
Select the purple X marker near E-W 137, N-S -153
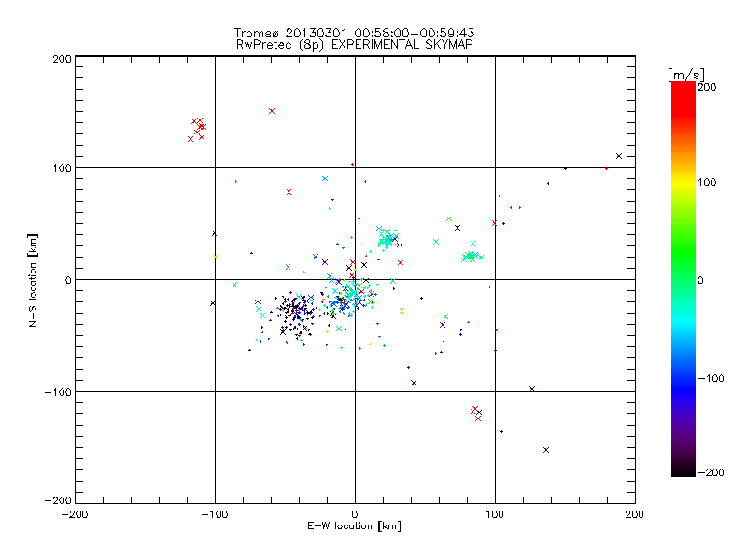(546, 450)
